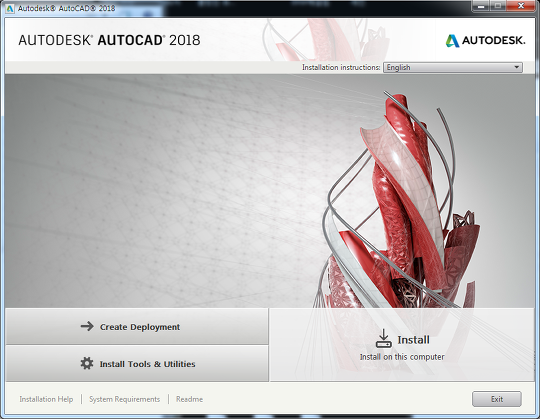The width and height of the screenshot is (540, 419).
Task: Minimize the AutoCAD 2018 installer window
Action: point(481,6)
